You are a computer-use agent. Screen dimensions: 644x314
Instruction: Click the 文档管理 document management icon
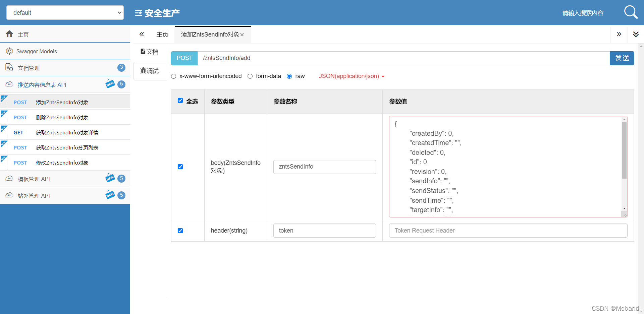click(x=9, y=67)
